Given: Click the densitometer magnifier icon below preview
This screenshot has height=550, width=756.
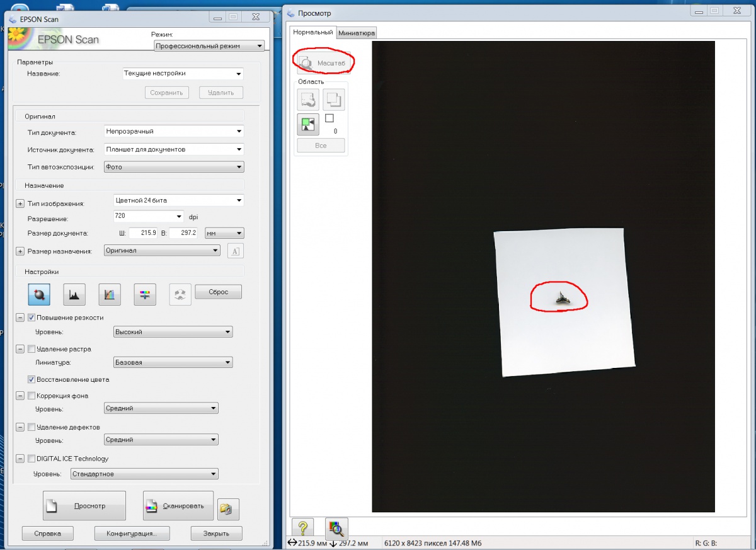Looking at the screenshot, I should click(336, 529).
